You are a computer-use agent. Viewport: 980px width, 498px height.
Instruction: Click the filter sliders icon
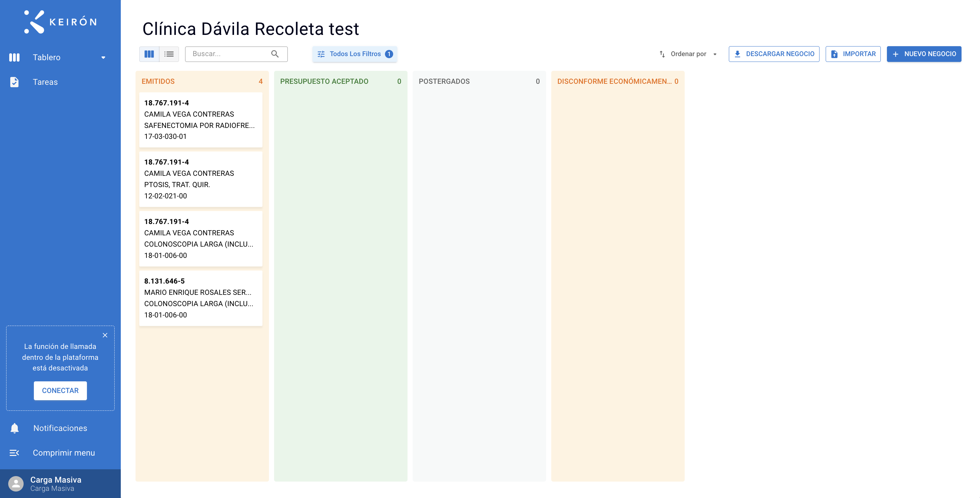[x=321, y=54]
